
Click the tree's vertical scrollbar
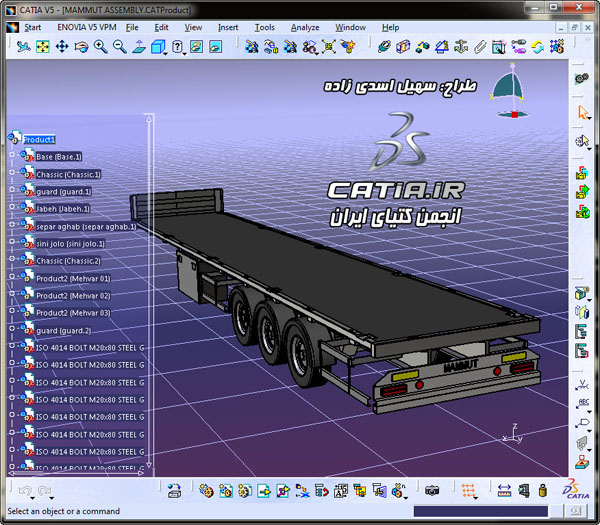[x=149, y=293]
